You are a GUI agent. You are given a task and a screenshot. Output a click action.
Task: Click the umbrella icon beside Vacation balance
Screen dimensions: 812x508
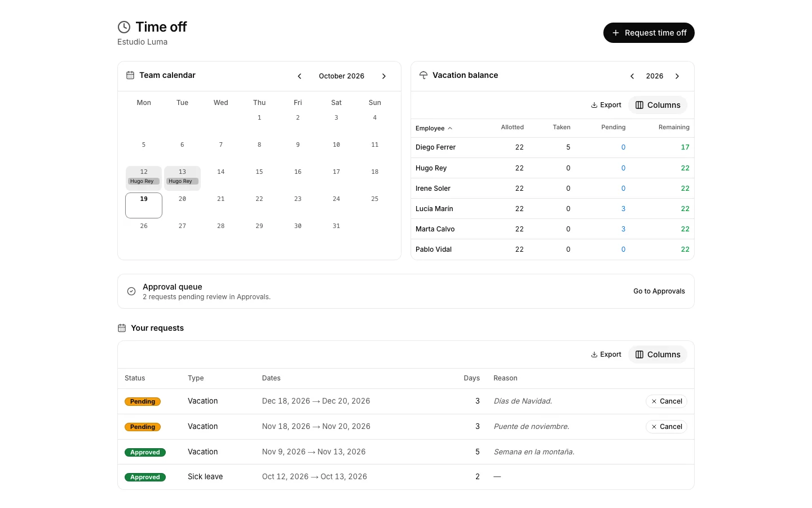(x=423, y=75)
